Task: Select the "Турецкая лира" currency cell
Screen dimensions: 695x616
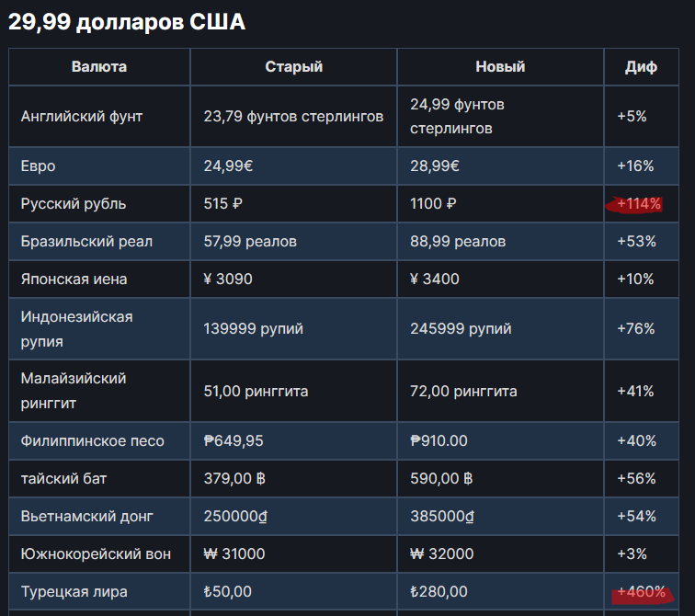Action: click(74, 592)
